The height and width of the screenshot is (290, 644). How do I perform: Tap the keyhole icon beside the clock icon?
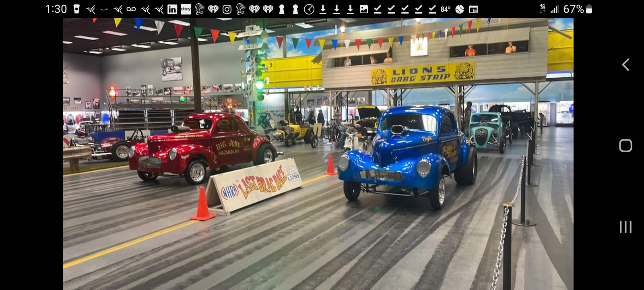click(295, 9)
